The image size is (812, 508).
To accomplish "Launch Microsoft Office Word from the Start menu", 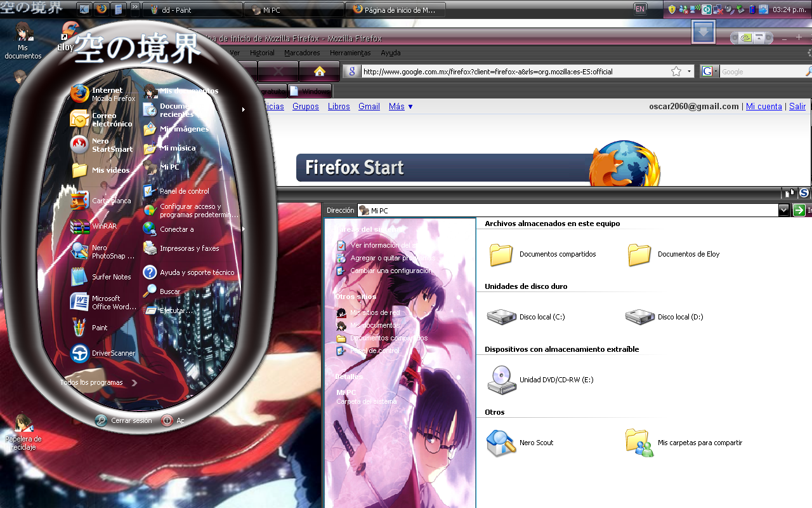I will pos(103,302).
